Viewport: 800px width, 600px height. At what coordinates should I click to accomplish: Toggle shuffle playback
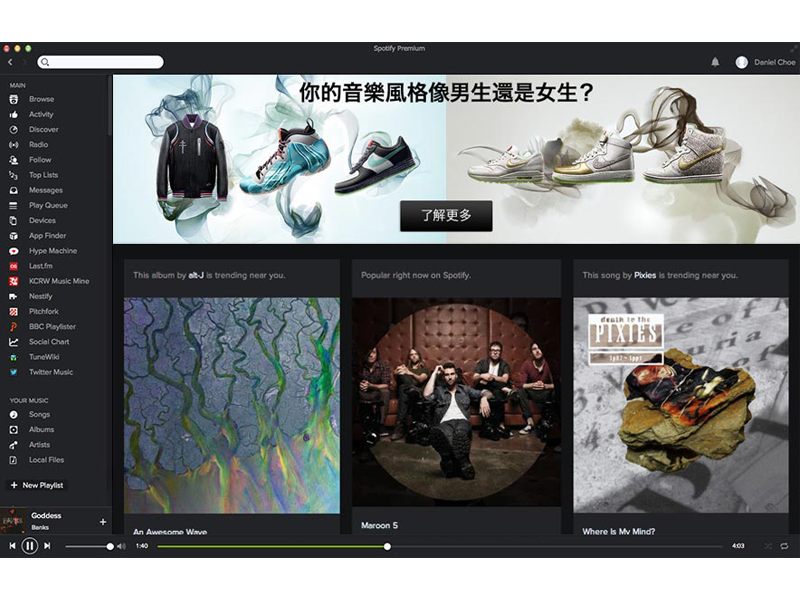pos(768,546)
